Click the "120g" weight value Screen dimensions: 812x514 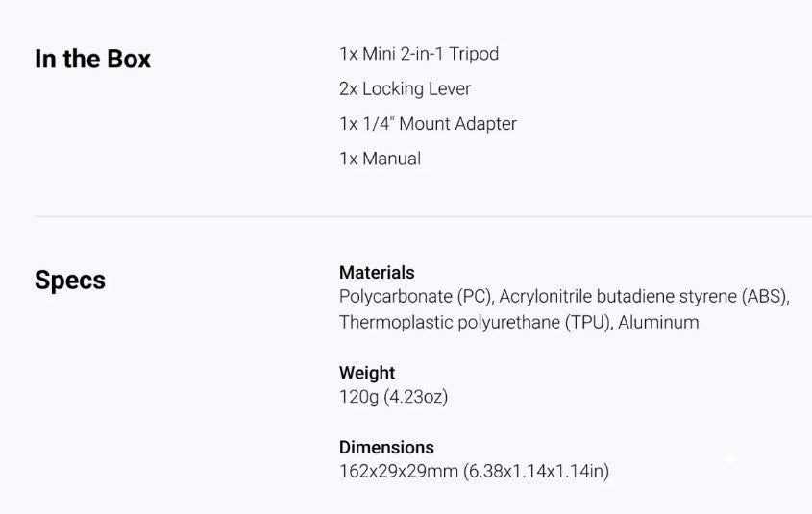tap(358, 396)
